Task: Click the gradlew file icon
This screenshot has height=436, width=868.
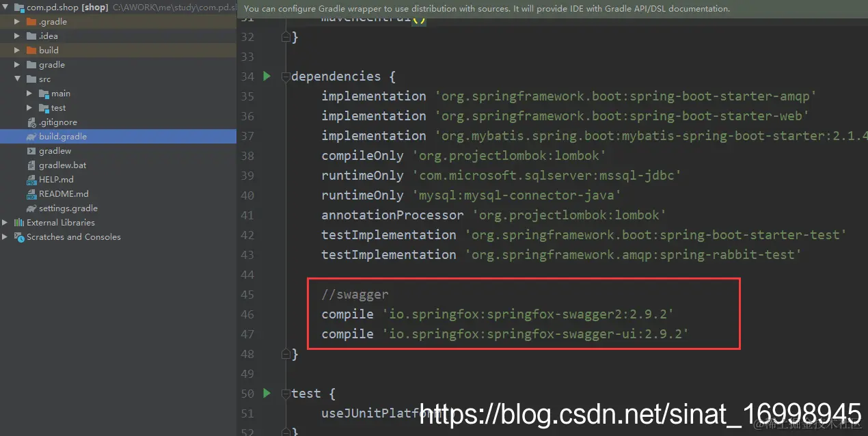Action: pos(31,150)
